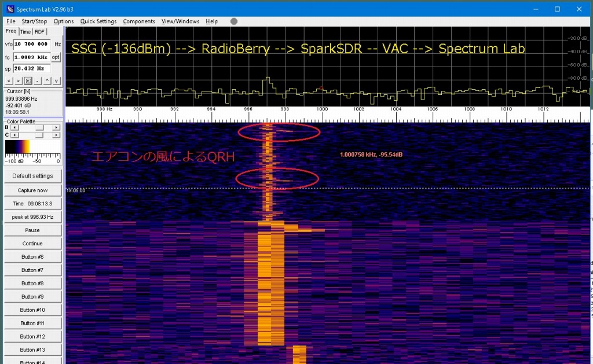Click the zoom-to-fit frequency range icon
The image size is (593, 364).
[28, 81]
